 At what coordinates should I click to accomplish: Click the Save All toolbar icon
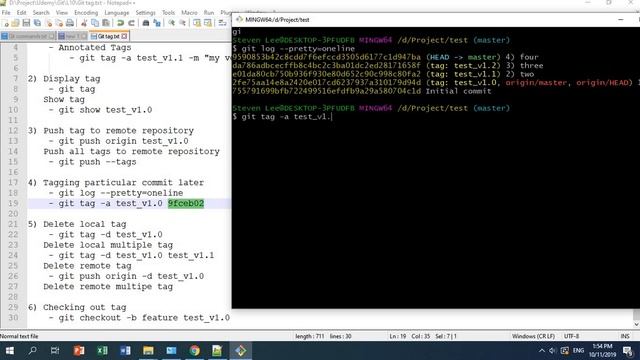click(37, 23)
